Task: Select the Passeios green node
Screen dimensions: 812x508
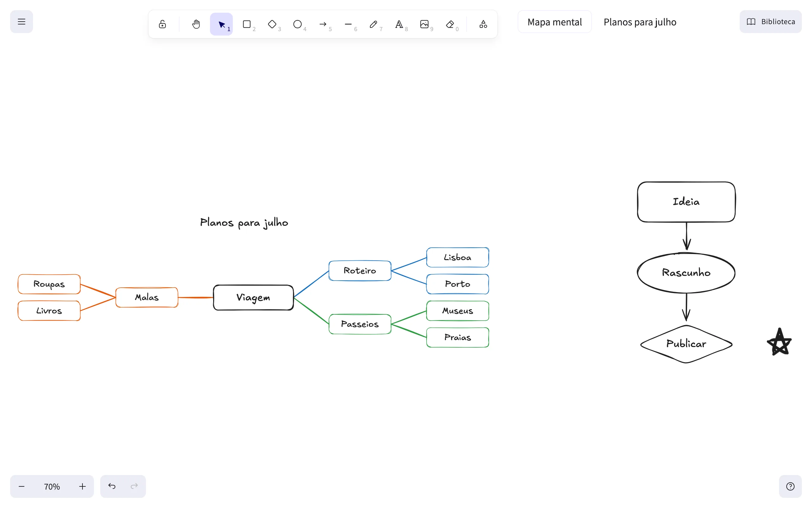Action: coord(360,324)
